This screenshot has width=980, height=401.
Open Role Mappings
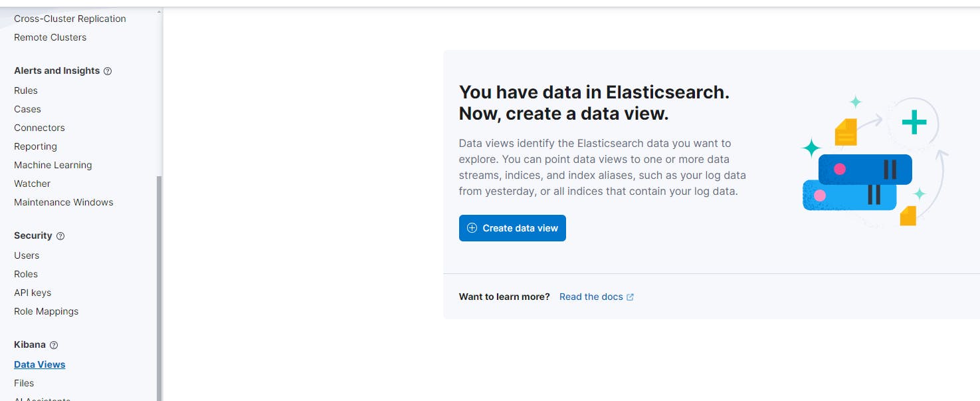pos(47,311)
